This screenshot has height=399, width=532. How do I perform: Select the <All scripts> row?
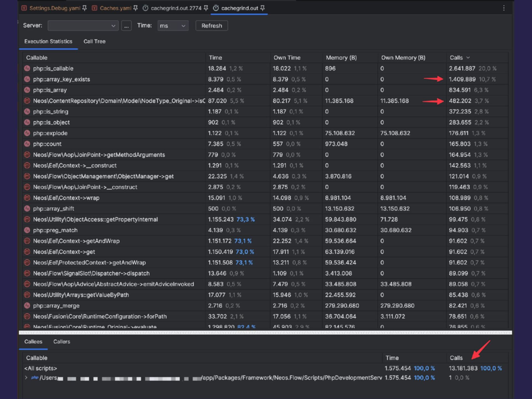(265, 368)
